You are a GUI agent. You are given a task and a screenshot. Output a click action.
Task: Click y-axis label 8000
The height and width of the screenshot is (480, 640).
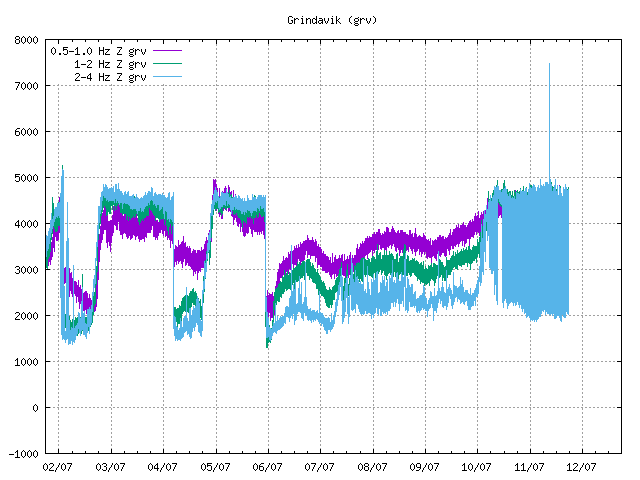[x=26, y=40]
